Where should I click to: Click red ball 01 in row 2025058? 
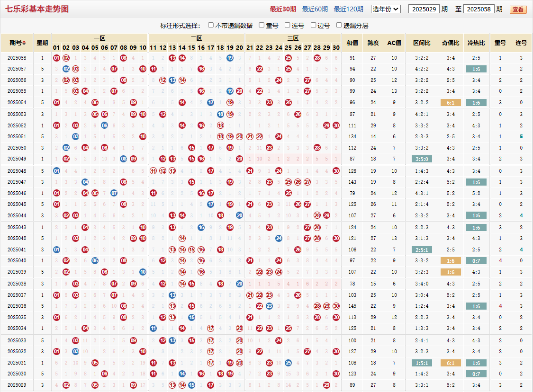[x=56, y=58]
